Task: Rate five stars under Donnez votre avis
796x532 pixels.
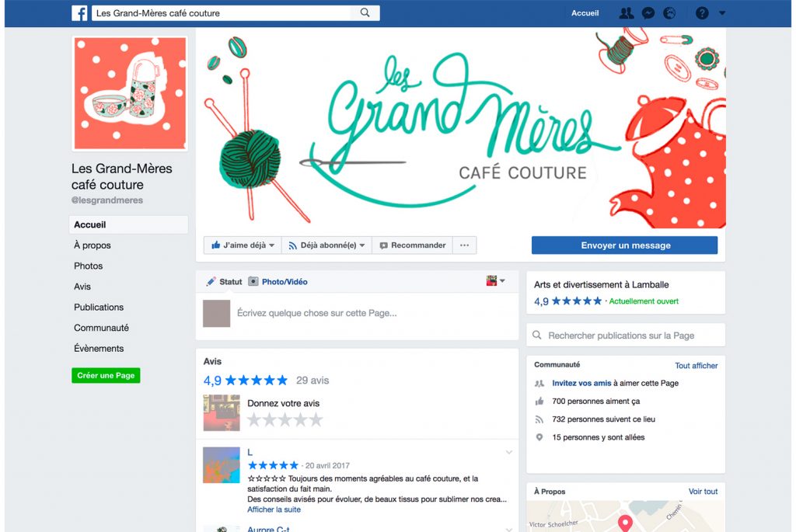Action: click(316, 420)
